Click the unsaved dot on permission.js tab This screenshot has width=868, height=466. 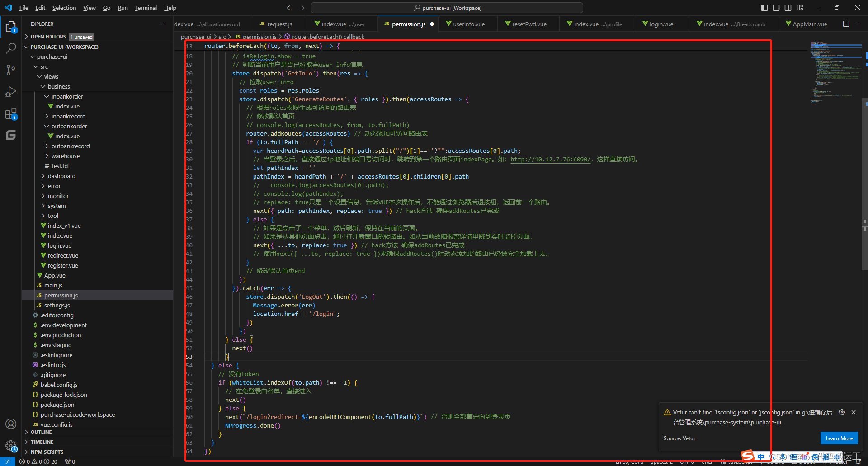click(x=432, y=24)
